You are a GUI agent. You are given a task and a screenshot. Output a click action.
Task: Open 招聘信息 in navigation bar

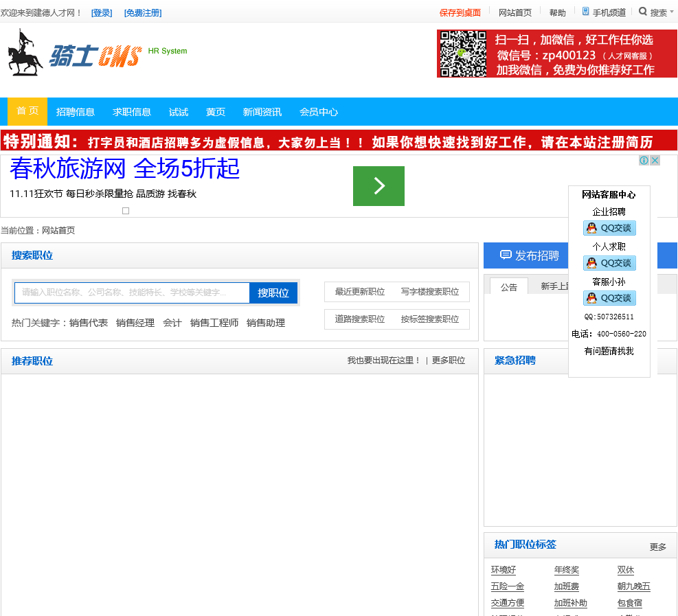76,112
